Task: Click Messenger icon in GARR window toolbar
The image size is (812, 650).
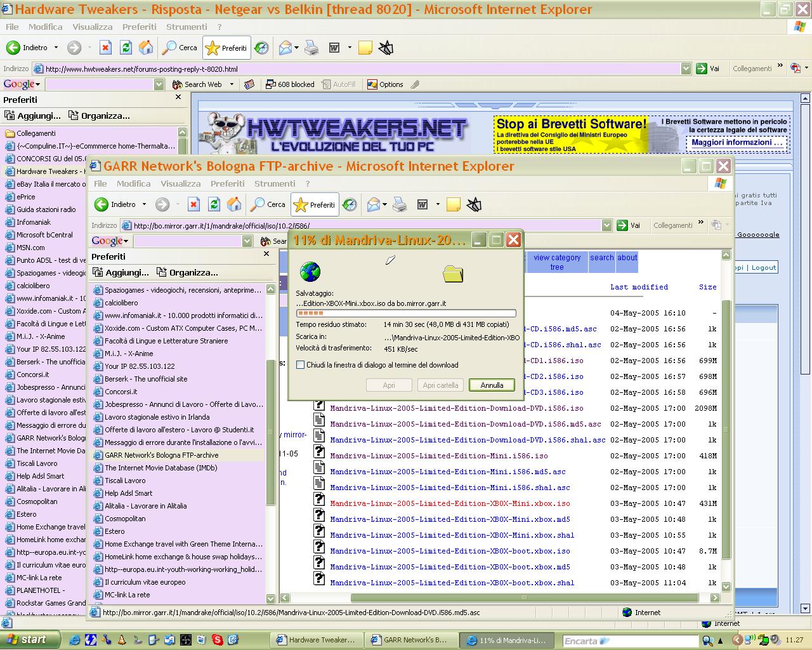Action: (474, 204)
